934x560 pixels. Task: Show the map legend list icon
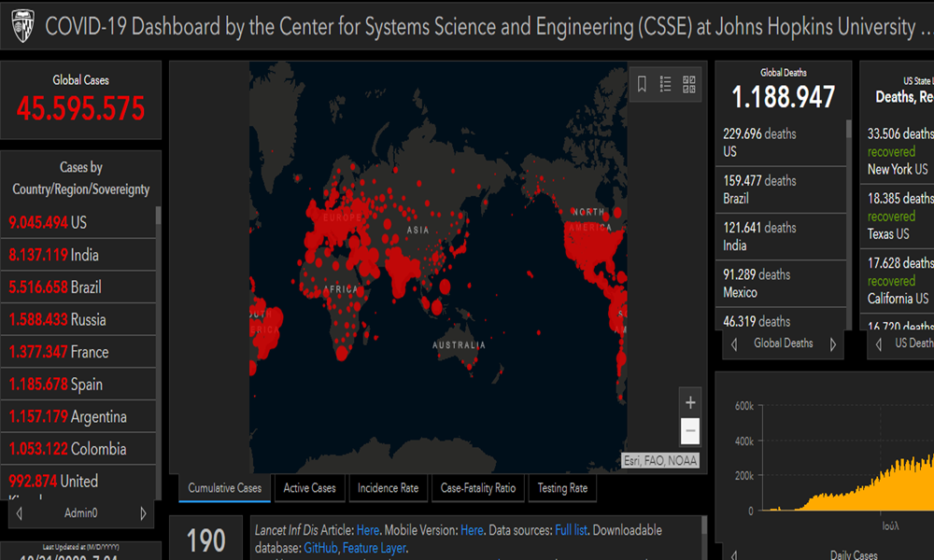(x=666, y=84)
